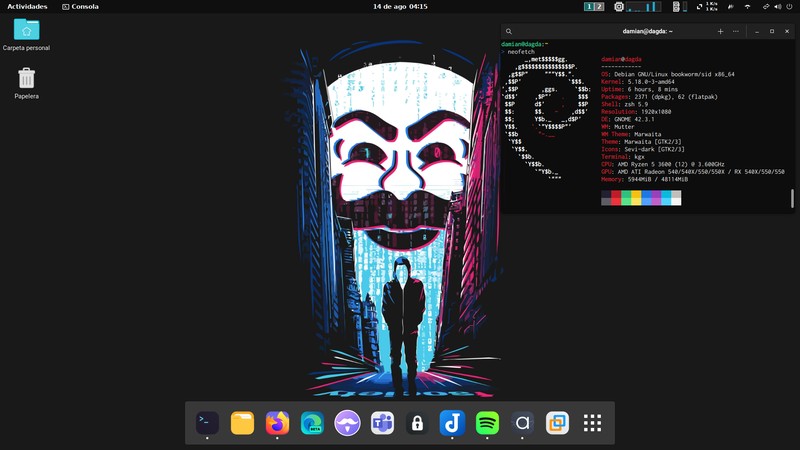
Task: Open Actividades overview
Action: tap(27, 7)
